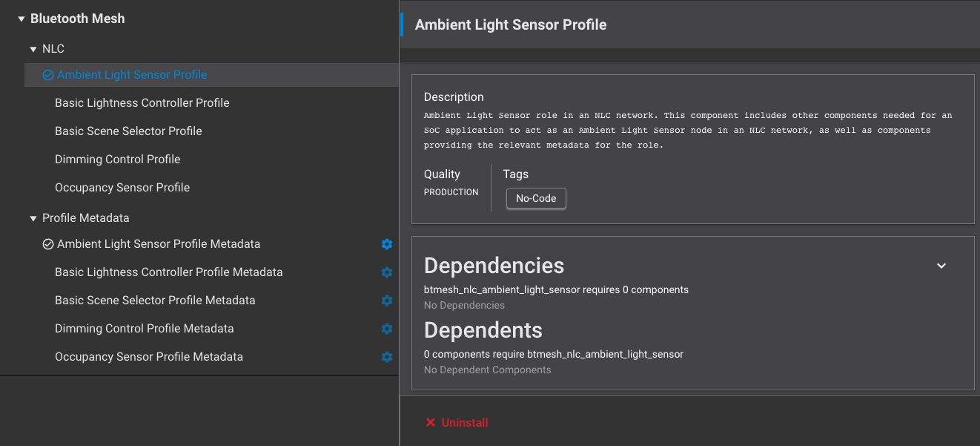
Task: Open configuration for Ambient Light Sensor Profile Metadata
Action: coord(386,243)
